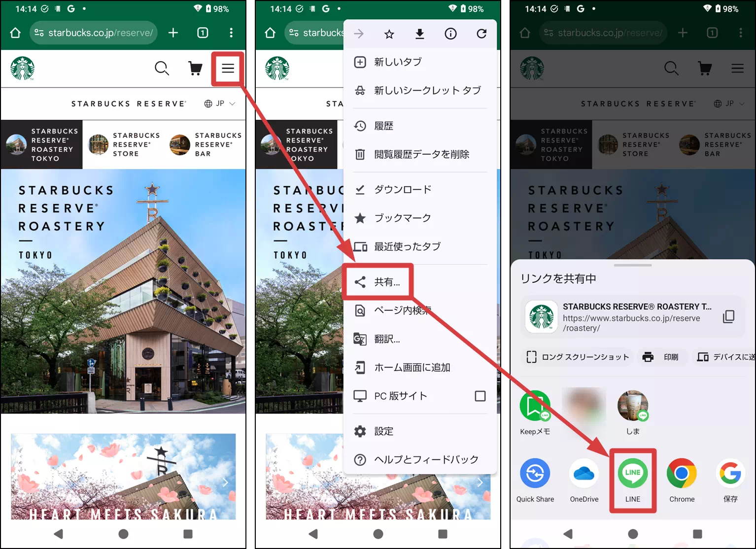Open 履歴 from the menu
Viewport: 756px width, 549px height.
(420, 126)
